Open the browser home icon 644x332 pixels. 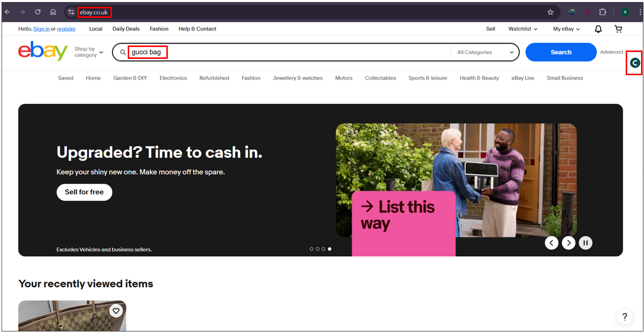click(x=53, y=12)
